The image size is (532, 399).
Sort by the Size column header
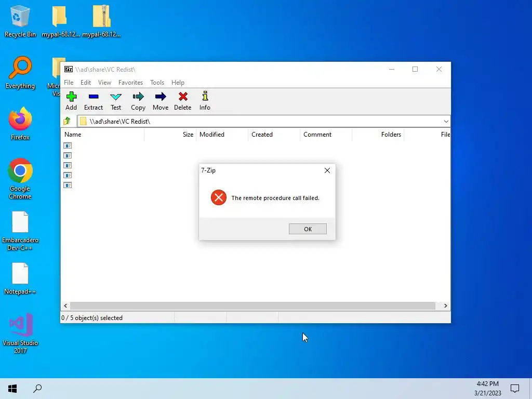[x=170, y=135]
